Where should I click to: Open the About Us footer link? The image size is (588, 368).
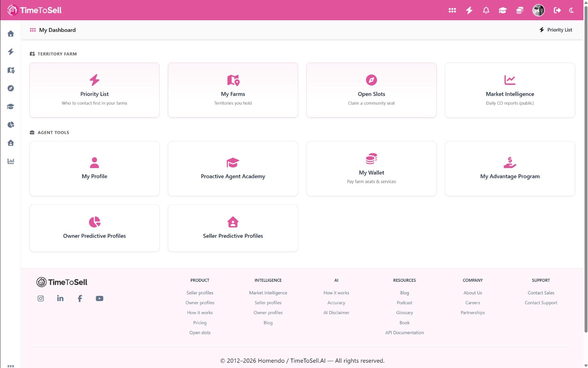pyautogui.click(x=473, y=293)
